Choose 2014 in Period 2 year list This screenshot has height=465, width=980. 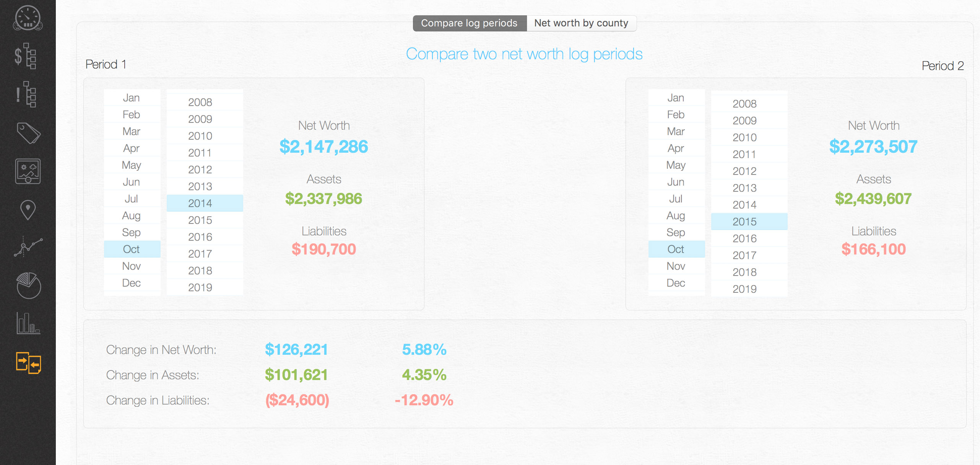pyautogui.click(x=749, y=205)
